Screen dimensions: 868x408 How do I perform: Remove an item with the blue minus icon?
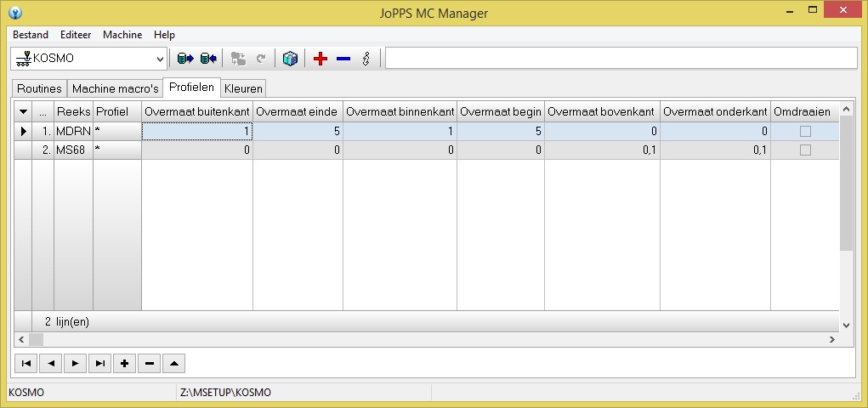pyautogui.click(x=343, y=59)
